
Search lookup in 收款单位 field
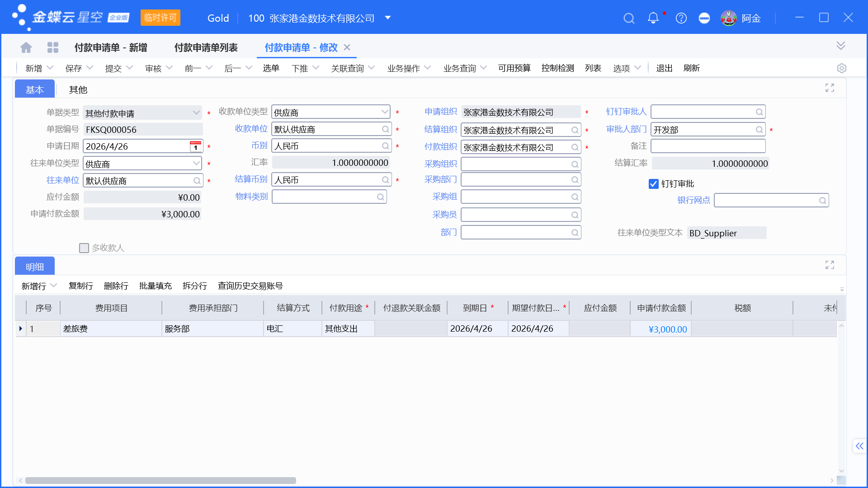pyautogui.click(x=385, y=129)
